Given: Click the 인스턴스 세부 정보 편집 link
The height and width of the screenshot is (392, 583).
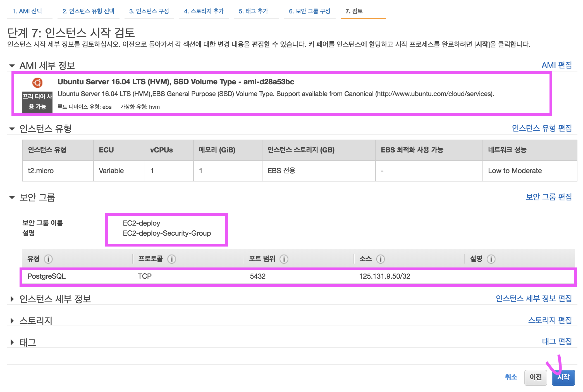Looking at the screenshot, I should point(534,298).
